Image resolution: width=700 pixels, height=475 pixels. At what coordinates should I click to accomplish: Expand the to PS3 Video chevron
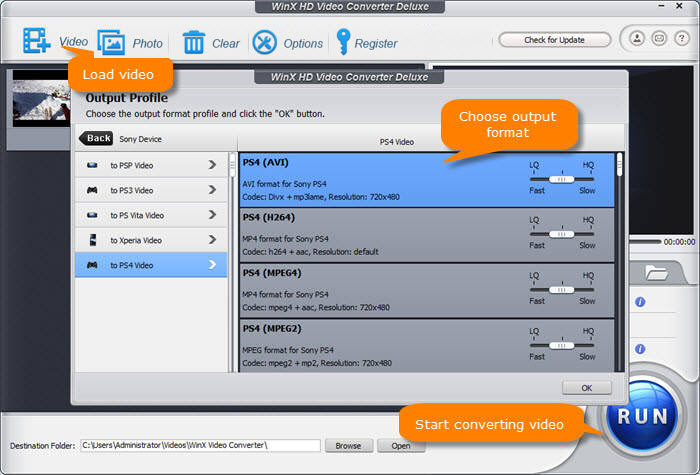212,190
